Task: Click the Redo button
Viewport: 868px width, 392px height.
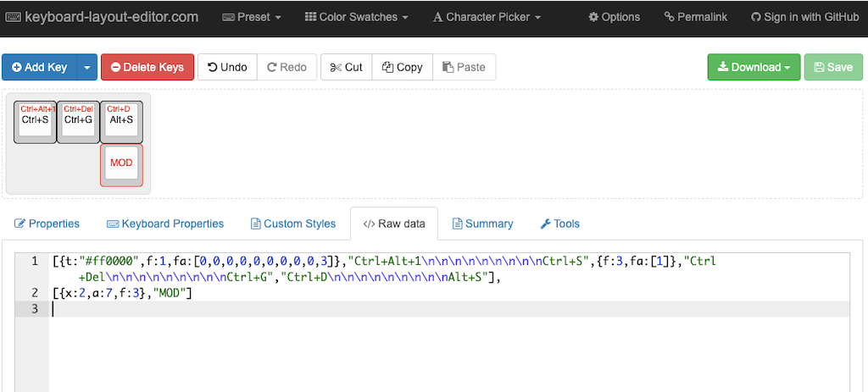Action: (287, 67)
